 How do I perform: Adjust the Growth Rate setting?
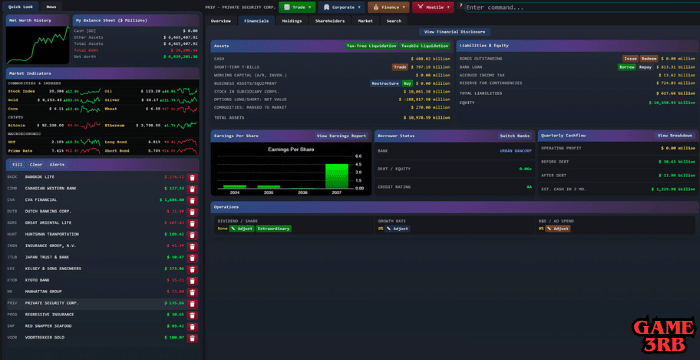(x=397, y=229)
